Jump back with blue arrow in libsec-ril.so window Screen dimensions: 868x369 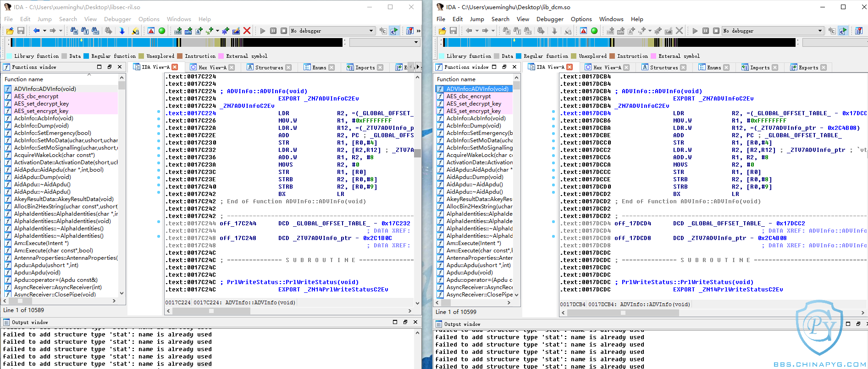pos(36,31)
